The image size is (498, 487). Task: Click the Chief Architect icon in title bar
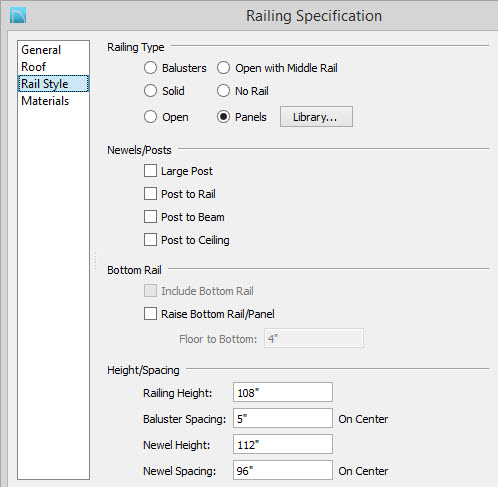[x=18, y=16]
